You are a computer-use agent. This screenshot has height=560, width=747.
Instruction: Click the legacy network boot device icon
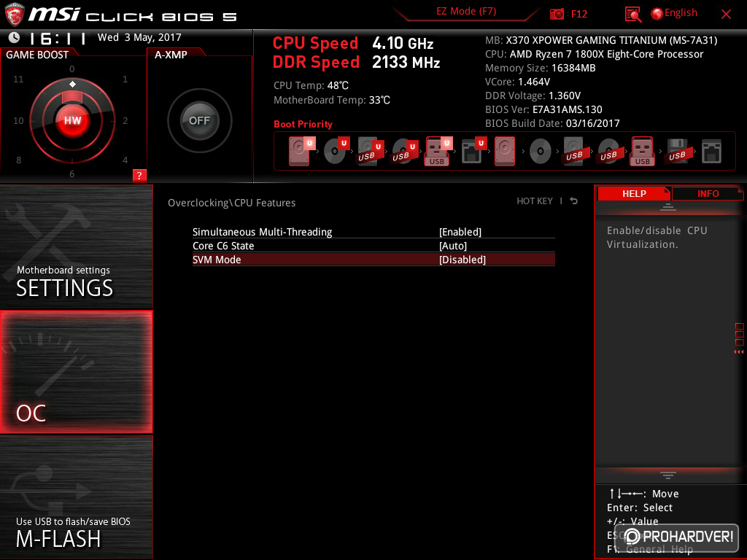click(x=712, y=152)
